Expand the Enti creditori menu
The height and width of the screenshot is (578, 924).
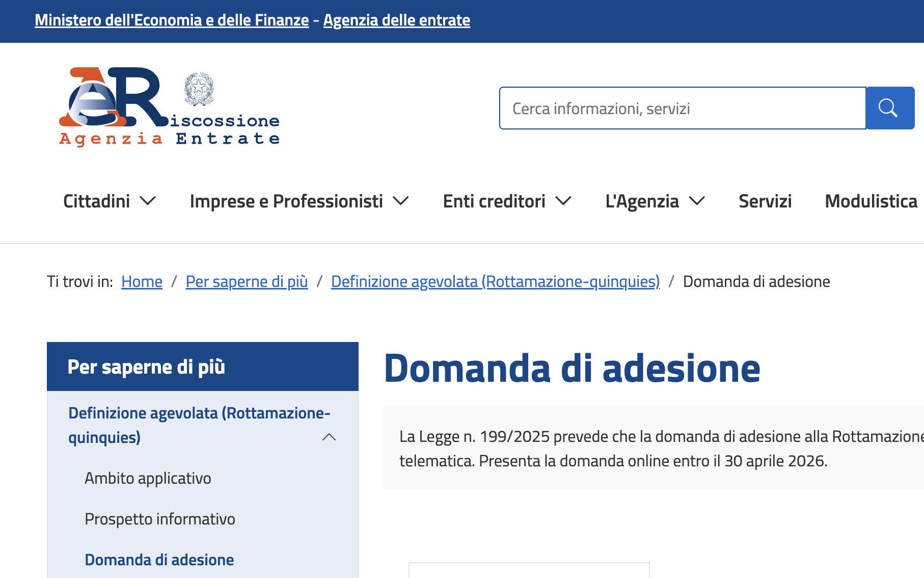507,201
